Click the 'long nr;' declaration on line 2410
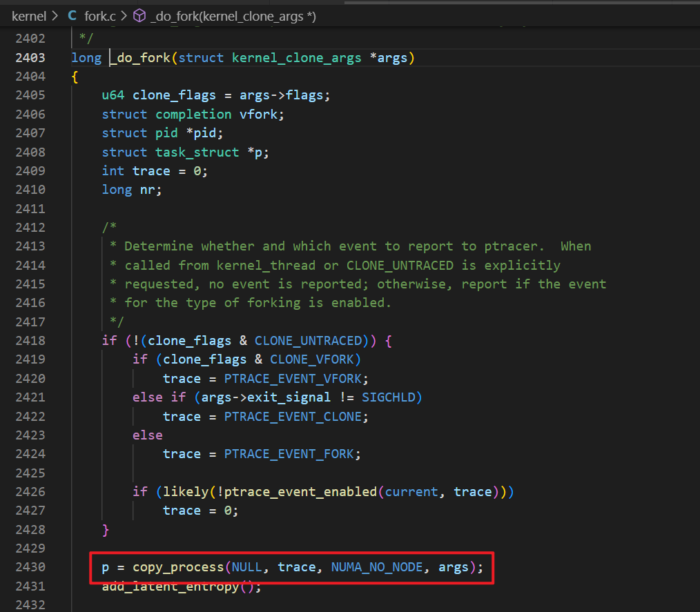The height and width of the screenshot is (612, 700). pyautogui.click(x=132, y=190)
